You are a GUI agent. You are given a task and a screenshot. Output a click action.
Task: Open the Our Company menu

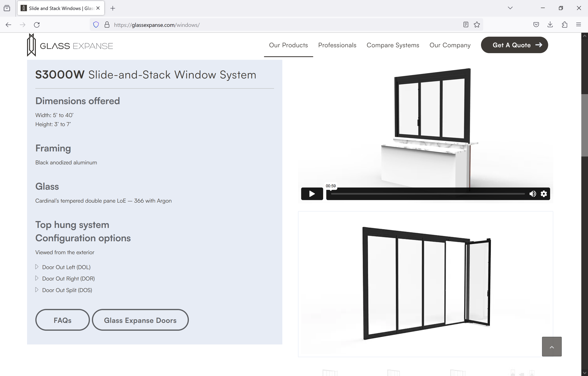450,45
